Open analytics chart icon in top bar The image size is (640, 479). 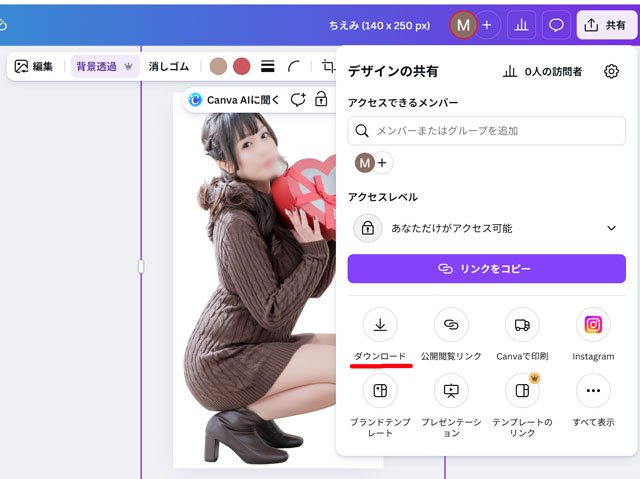tap(521, 25)
